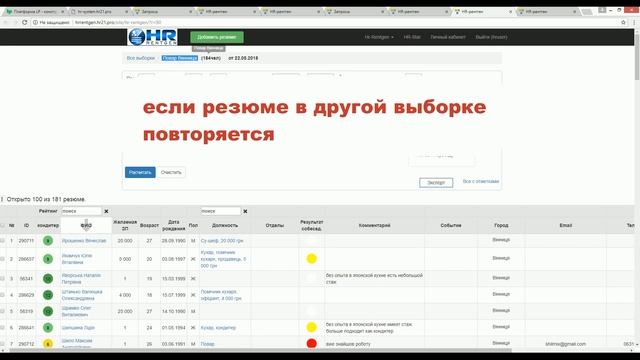Tick the checkbox for row ID 56319
This screenshot has height=360, width=640.
[2, 311]
